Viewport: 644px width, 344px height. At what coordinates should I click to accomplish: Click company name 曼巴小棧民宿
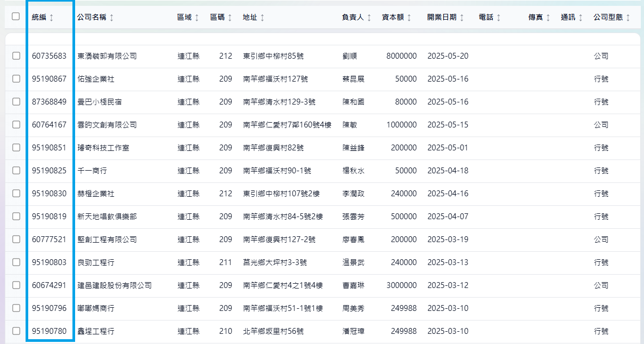(99, 102)
